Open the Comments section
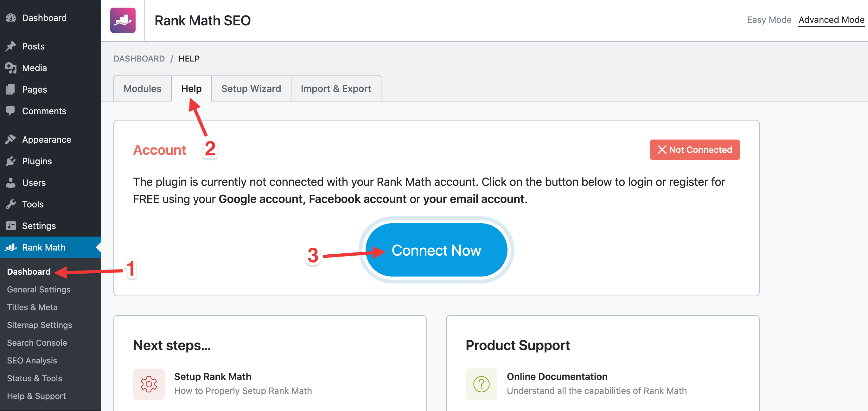This screenshot has height=411, width=868. 50,111
